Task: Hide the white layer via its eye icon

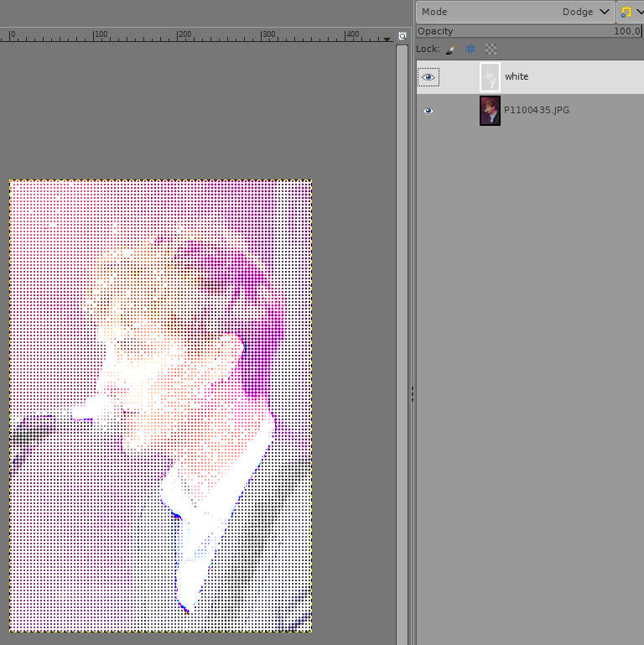Action: pyautogui.click(x=428, y=77)
